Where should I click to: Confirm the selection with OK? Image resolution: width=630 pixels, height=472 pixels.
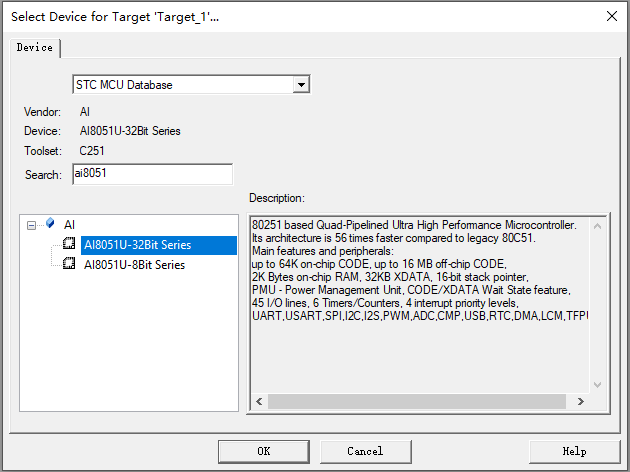click(x=264, y=452)
